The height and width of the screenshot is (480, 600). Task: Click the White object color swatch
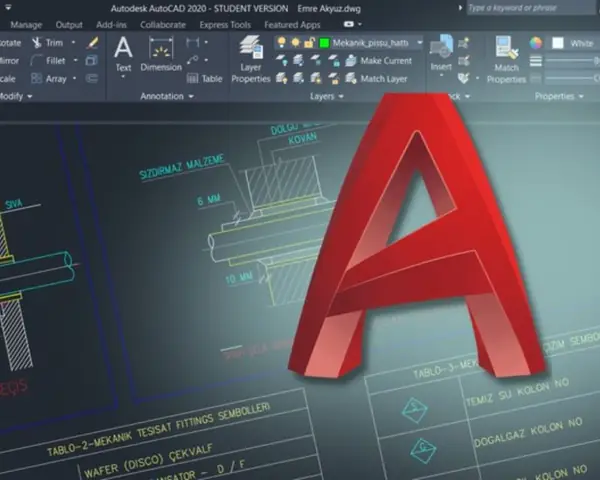pos(558,43)
